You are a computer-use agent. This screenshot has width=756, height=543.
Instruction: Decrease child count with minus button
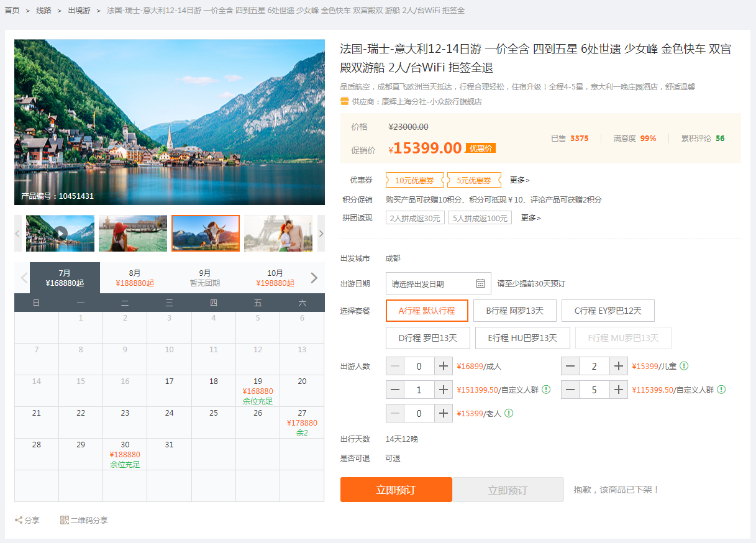(570, 366)
